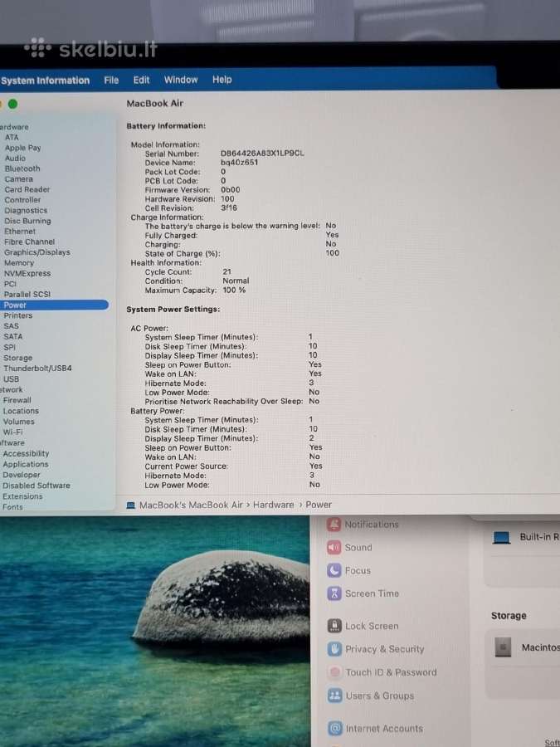The width and height of the screenshot is (560, 747).
Task: Open the Edit menu
Action: (141, 80)
